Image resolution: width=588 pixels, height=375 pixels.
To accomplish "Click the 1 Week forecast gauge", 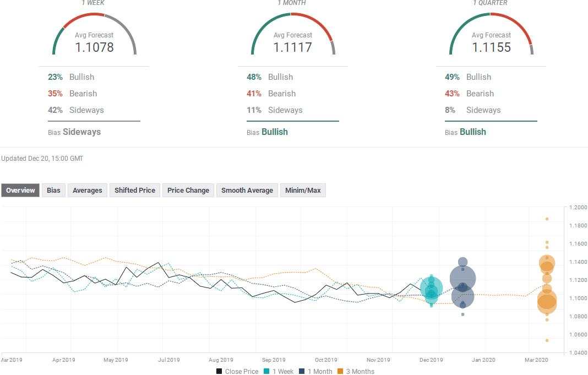I will [94, 34].
